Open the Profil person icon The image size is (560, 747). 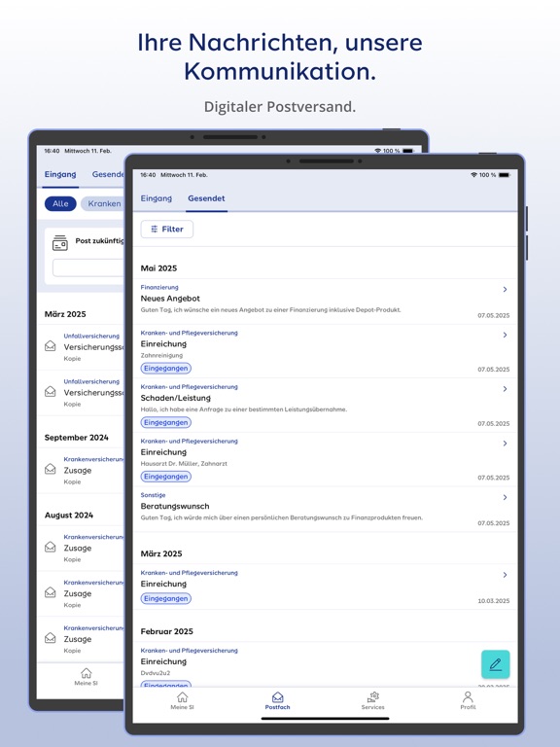tap(468, 697)
